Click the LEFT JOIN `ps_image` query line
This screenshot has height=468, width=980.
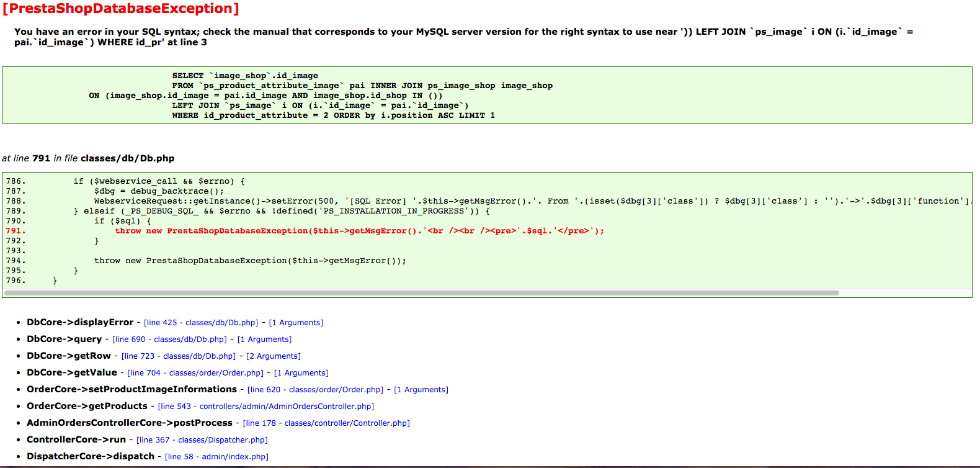[320, 106]
